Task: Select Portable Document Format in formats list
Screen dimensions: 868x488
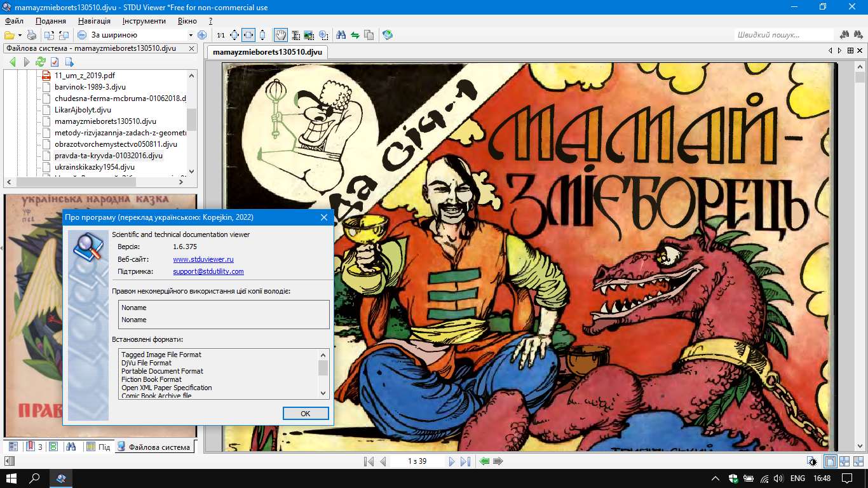Action: point(162,371)
